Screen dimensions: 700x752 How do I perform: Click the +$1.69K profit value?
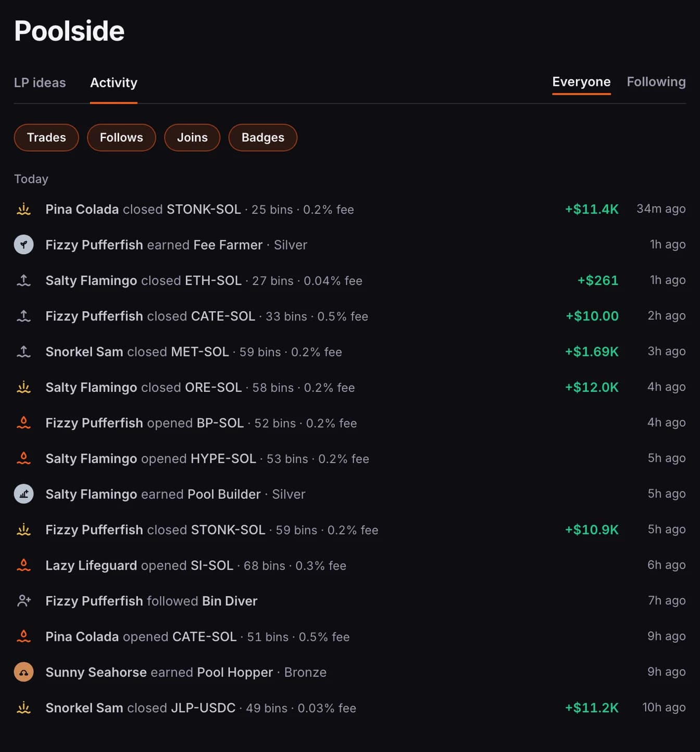[592, 352]
